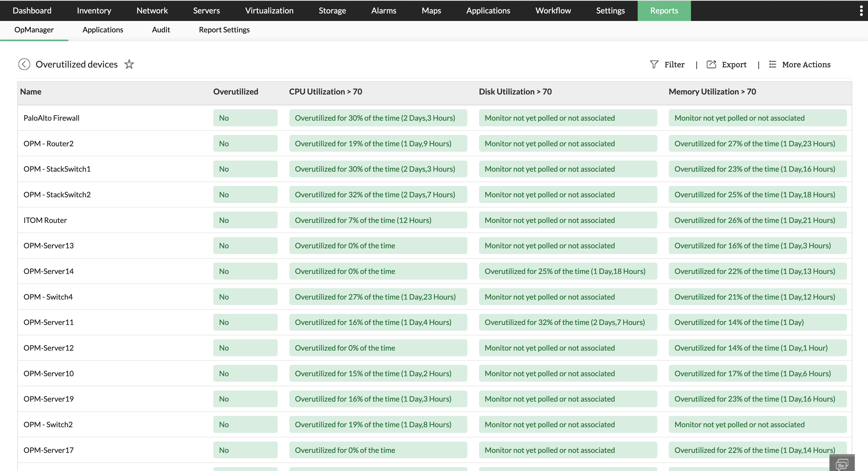Viewport: 868px width, 471px height.
Task: Open the Alarms menu
Action: coord(384,10)
